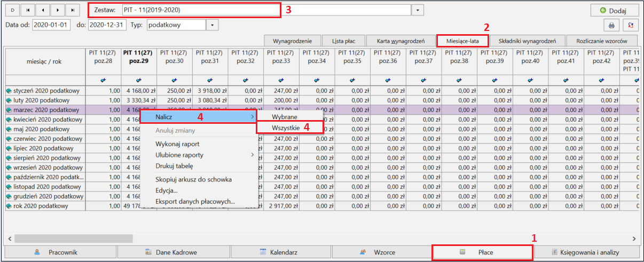
Task: Select Skopiuj arkusz do schowka menu entry
Action: pos(199,179)
